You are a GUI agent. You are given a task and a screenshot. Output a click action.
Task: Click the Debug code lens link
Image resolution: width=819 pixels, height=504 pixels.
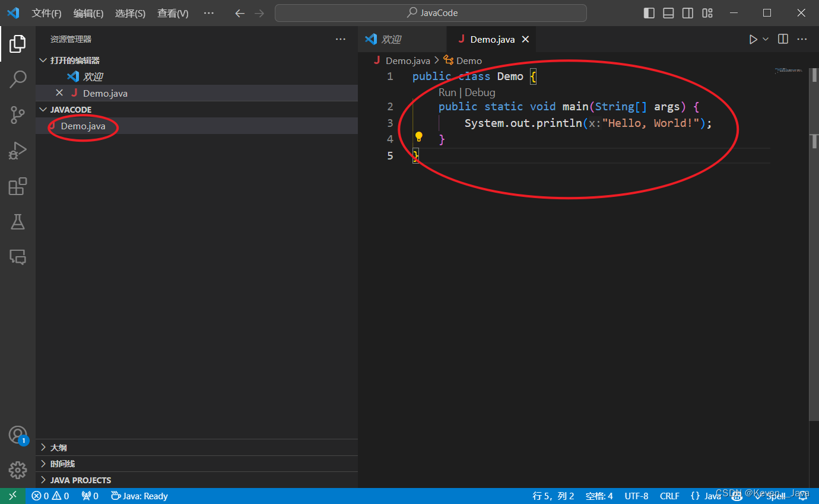pyautogui.click(x=480, y=92)
